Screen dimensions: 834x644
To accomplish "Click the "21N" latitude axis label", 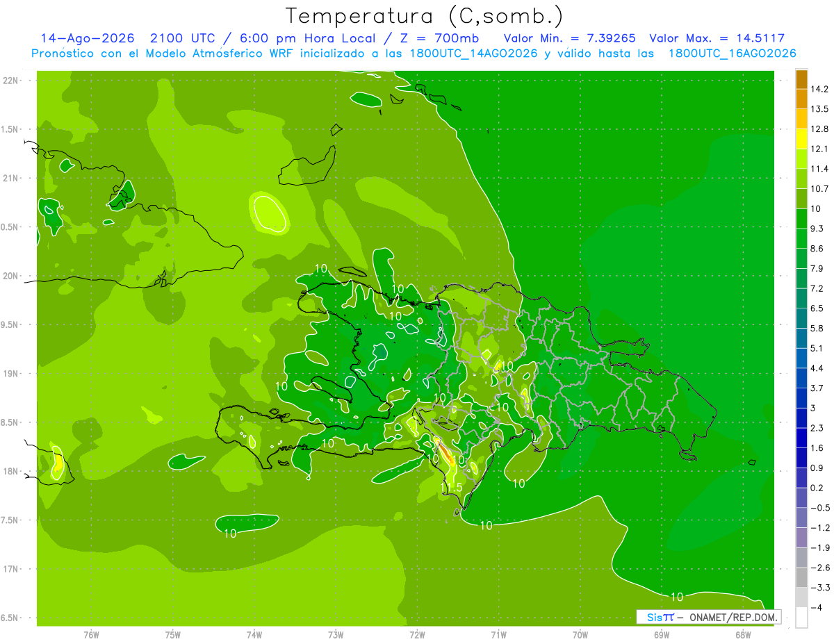I will pos(10,179).
